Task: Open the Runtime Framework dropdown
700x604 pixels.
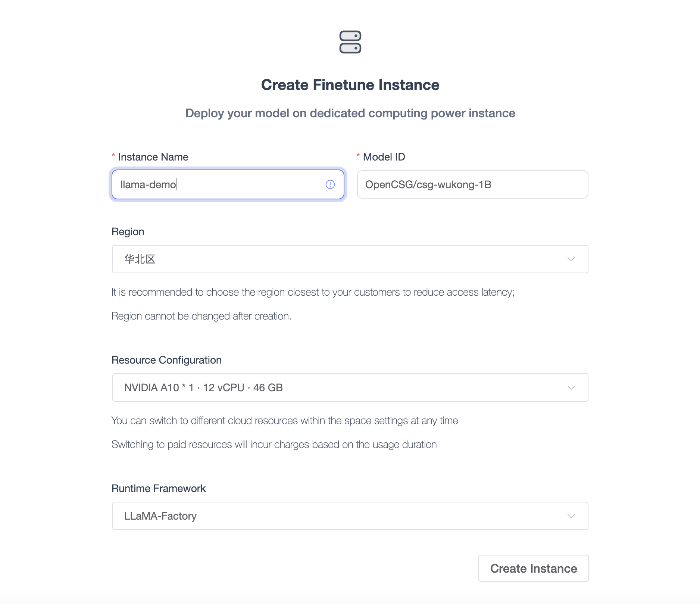Action: [x=350, y=516]
